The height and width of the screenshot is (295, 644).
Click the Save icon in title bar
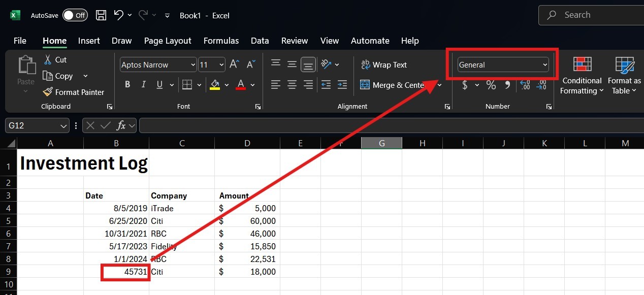point(101,15)
